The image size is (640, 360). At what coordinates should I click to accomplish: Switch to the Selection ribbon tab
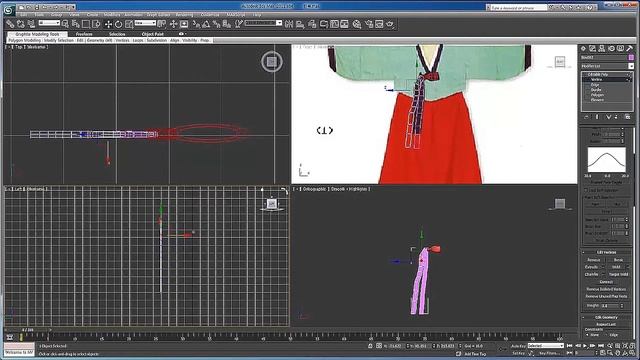pyautogui.click(x=117, y=34)
